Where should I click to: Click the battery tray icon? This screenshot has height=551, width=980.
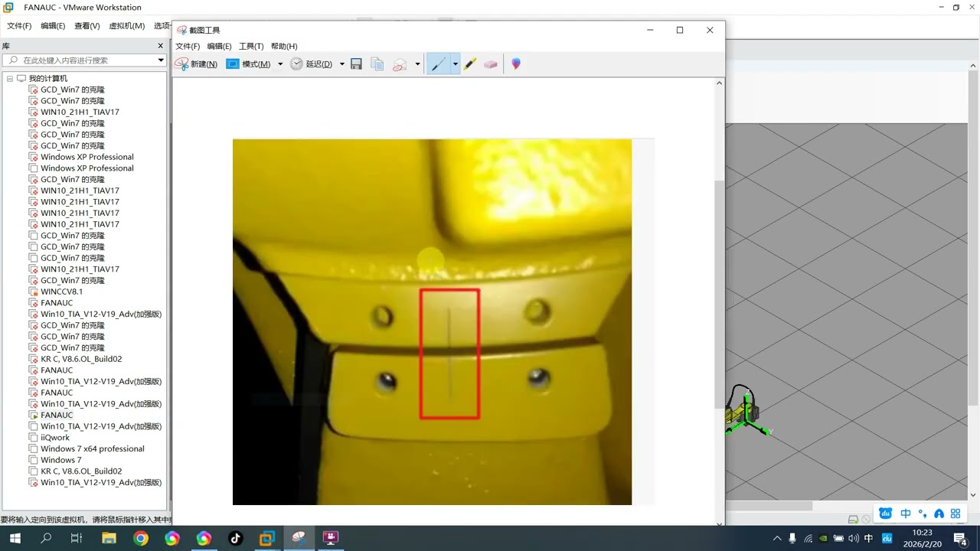(838, 538)
